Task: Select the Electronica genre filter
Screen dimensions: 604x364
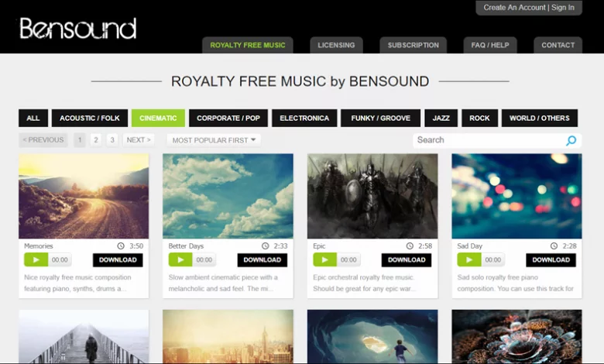Action: click(304, 118)
